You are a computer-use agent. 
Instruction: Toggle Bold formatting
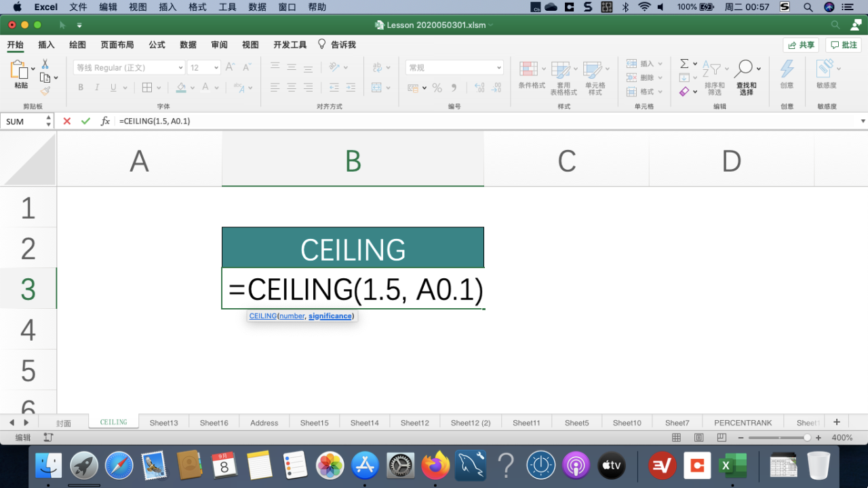81,88
